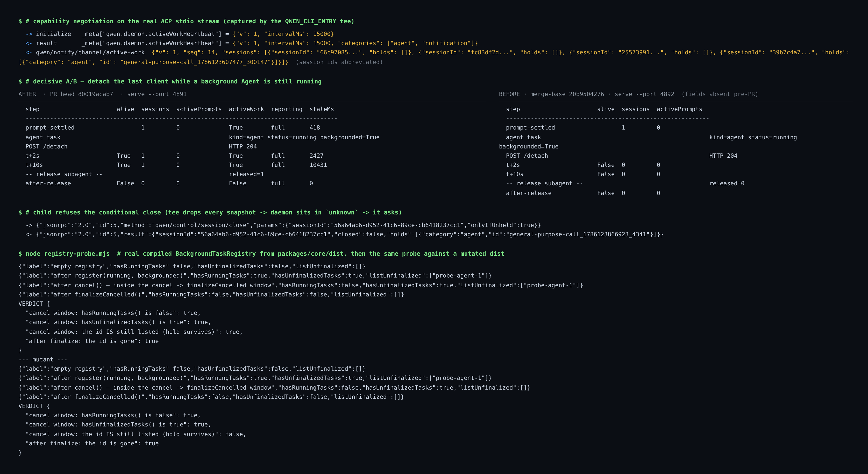868x474 pixels.
Task: Click the 'staleMs' column header in AFTER table
Action: coord(321,109)
